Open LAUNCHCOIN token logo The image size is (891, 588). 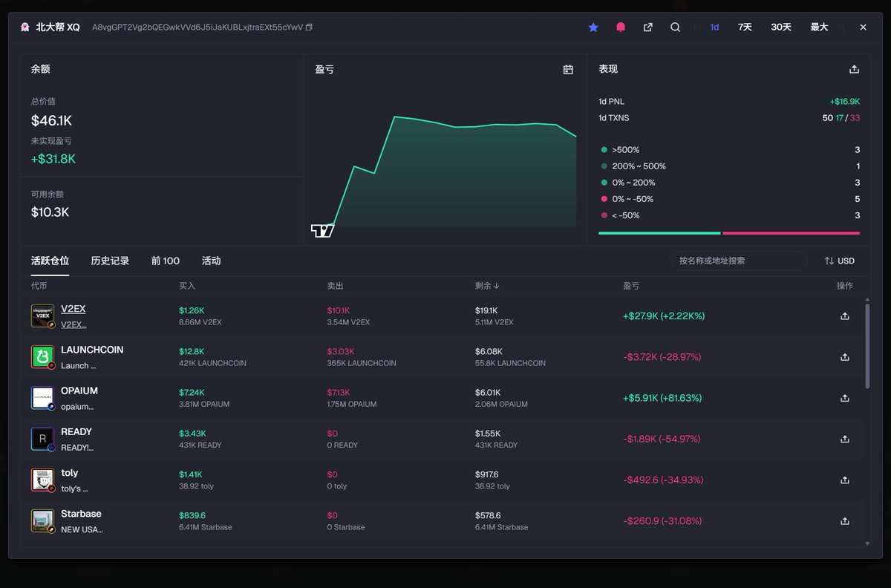[42, 356]
